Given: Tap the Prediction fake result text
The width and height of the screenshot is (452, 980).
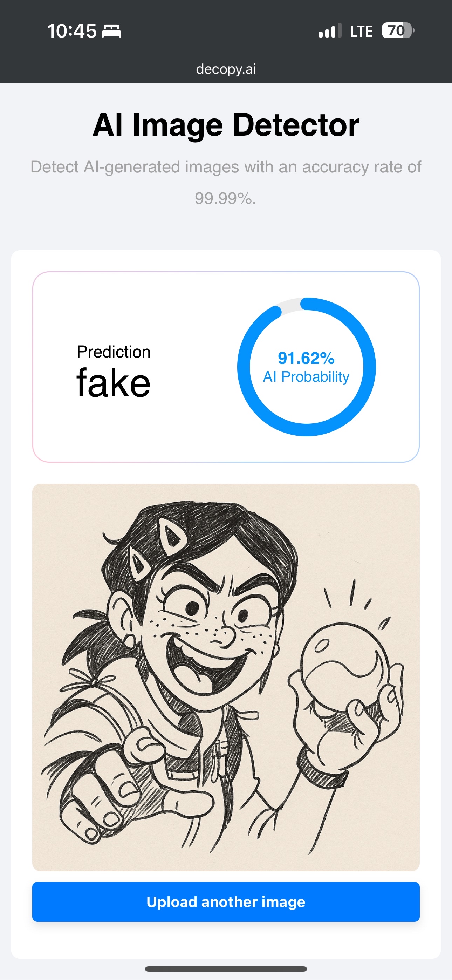Looking at the screenshot, I should (114, 371).
